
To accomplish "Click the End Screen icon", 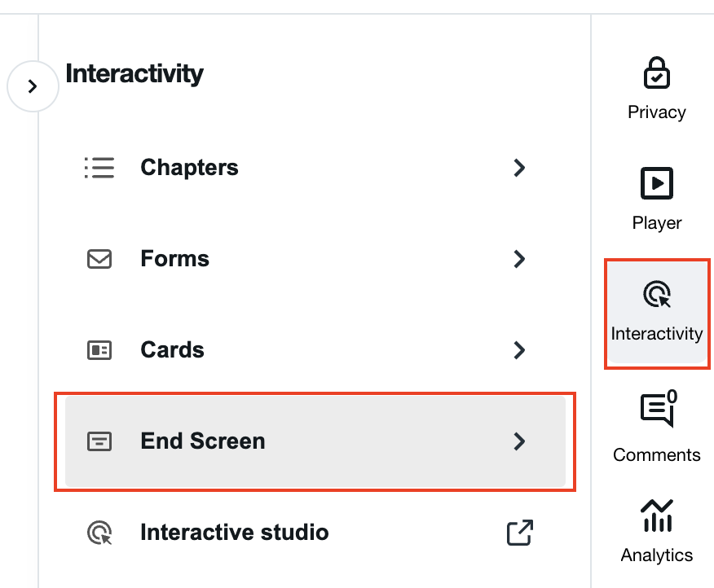I will (x=99, y=441).
